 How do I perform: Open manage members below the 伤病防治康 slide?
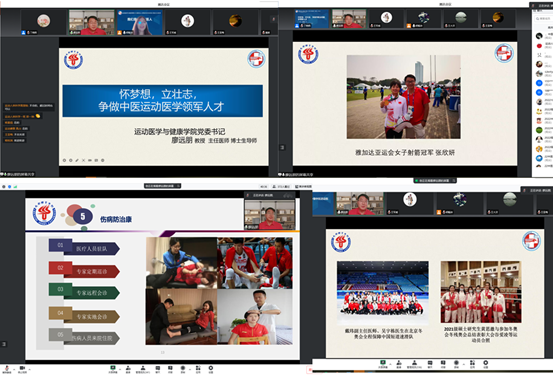(x=143, y=368)
